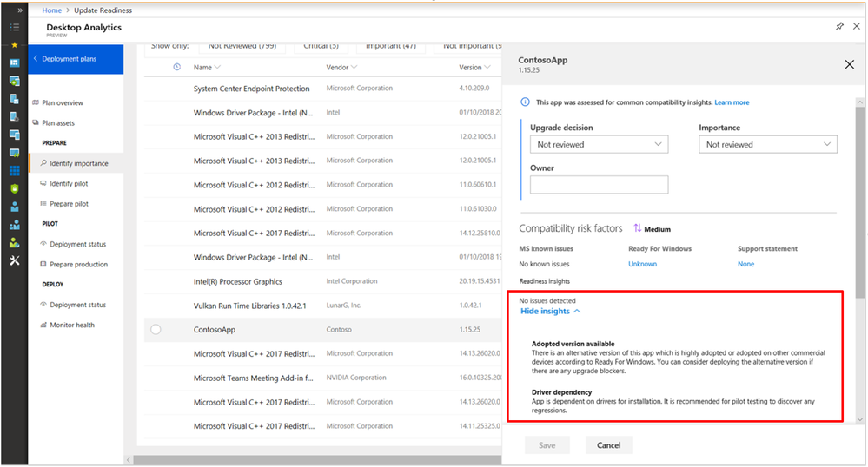Open the Upgrade decision dropdown
868x467 pixels.
point(599,145)
